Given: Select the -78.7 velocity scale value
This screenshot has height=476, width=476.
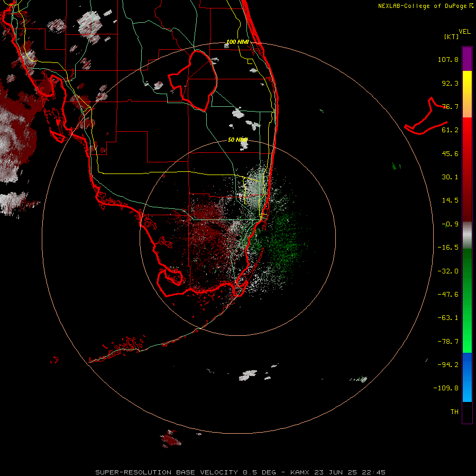Looking at the screenshot, I should (x=448, y=342).
